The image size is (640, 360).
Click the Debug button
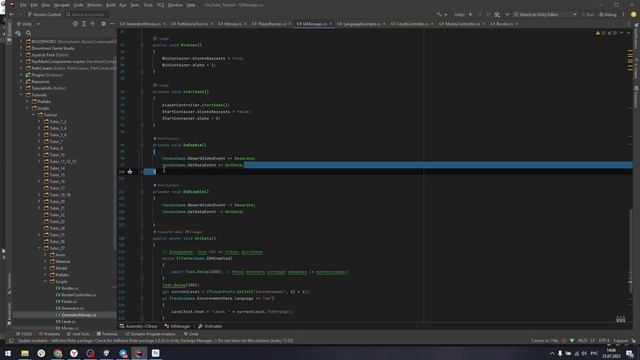tap(607, 14)
